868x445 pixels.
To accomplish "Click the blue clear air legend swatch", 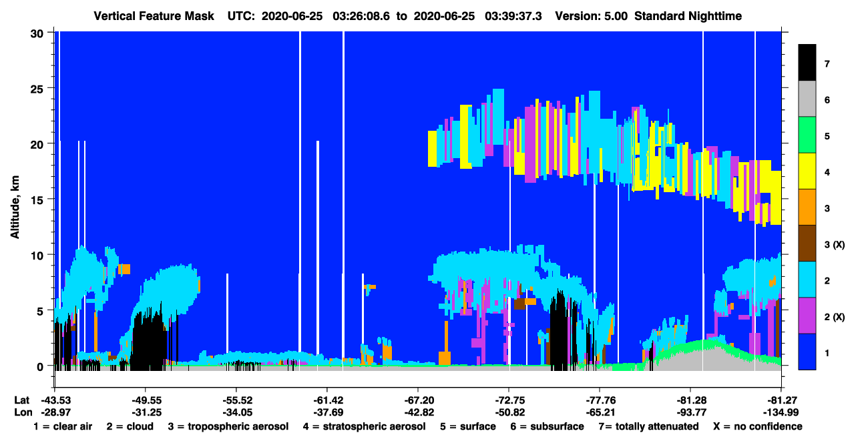I will coord(807,352).
